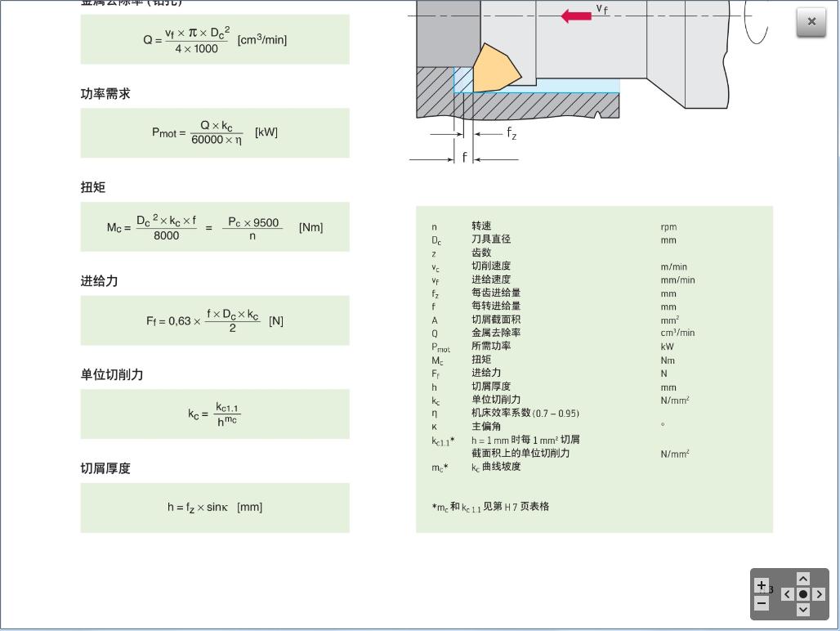Image resolution: width=840 pixels, height=631 pixels.
Task: Click the 进给力 section heading
Action: (99, 281)
